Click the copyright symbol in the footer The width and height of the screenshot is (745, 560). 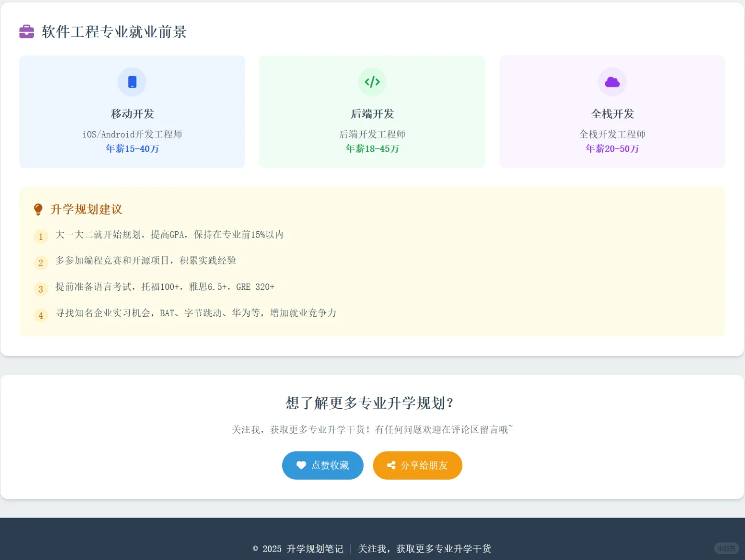(254, 549)
